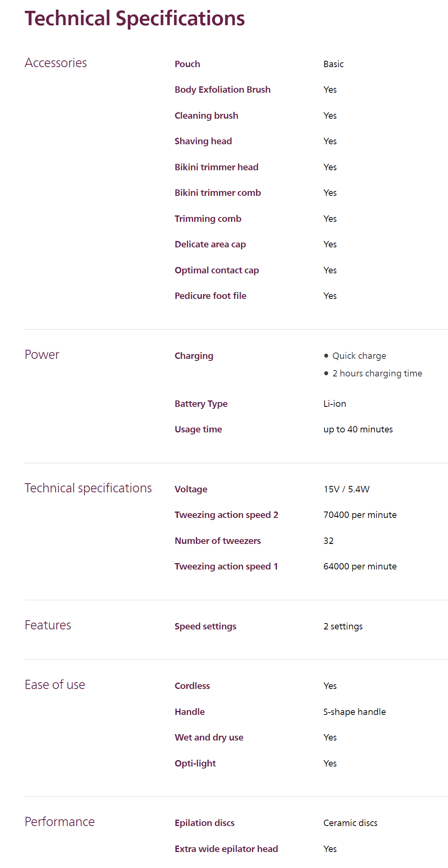The image size is (448, 868).
Task: Click the Speed settings label
Action: point(205,626)
